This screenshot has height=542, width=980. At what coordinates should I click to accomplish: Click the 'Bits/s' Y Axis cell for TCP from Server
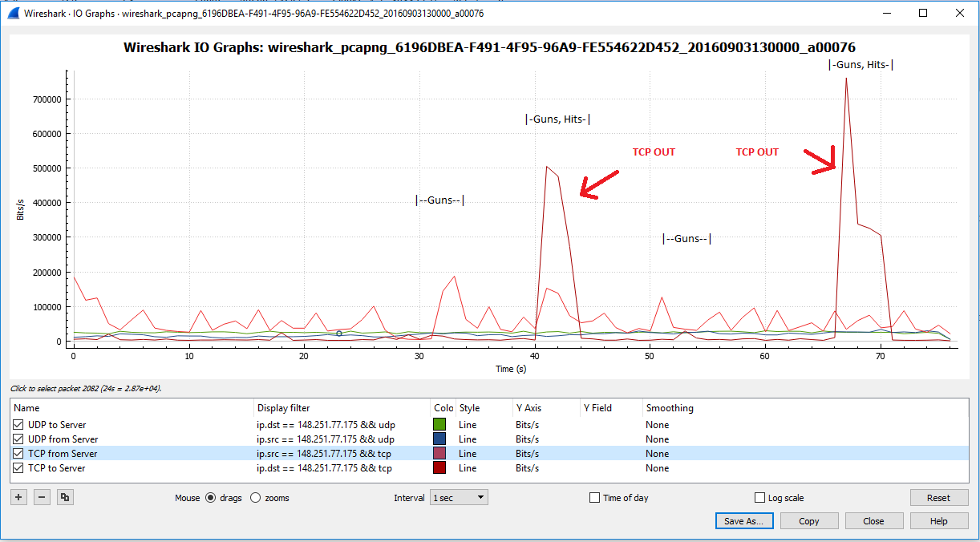click(x=527, y=454)
